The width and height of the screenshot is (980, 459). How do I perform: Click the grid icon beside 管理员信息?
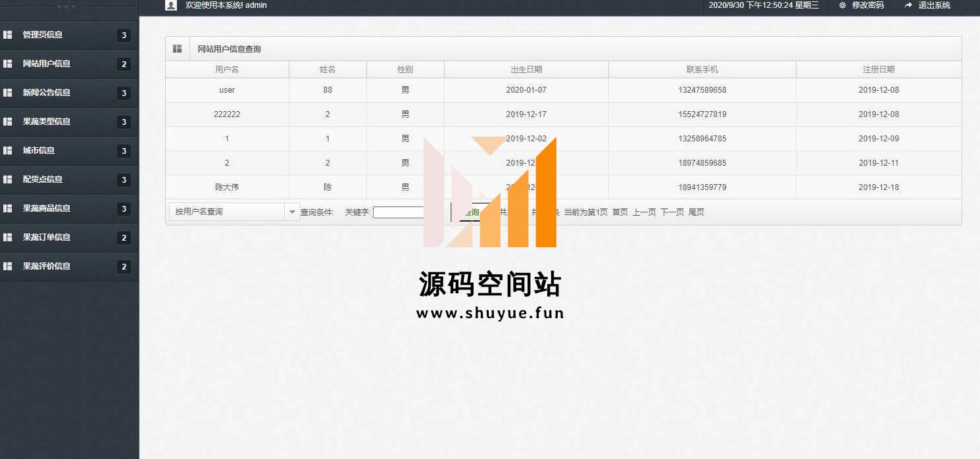click(8, 35)
